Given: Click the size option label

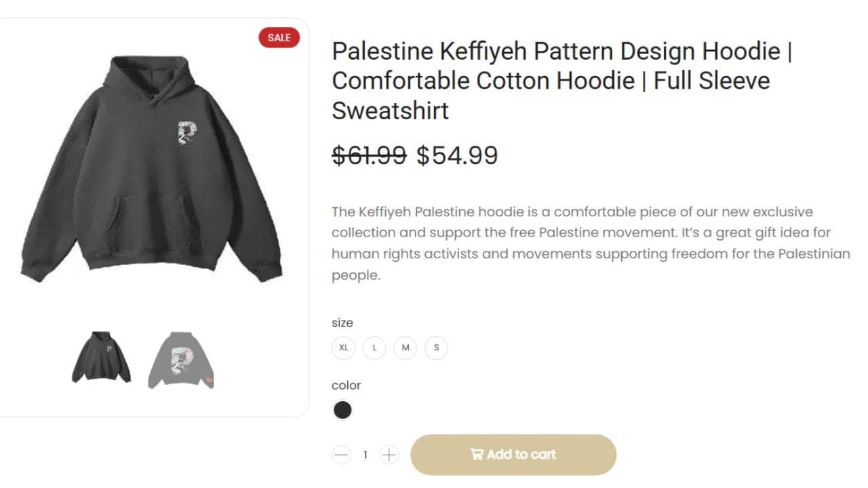Looking at the screenshot, I should pyautogui.click(x=342, y=323).
